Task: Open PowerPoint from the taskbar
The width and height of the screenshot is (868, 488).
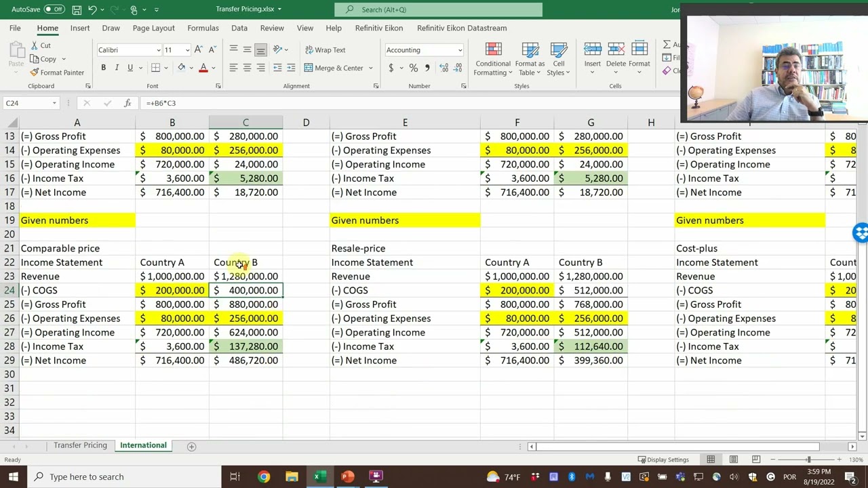Action: coord(347,476)
